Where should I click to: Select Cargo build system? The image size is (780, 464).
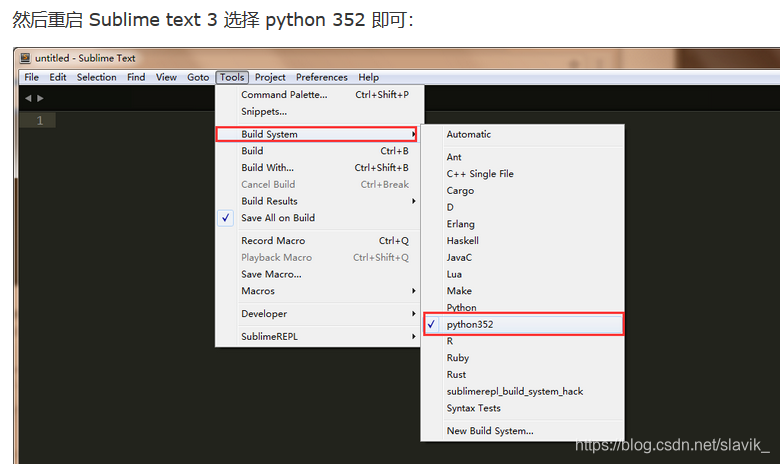click(x=523, y=190)
